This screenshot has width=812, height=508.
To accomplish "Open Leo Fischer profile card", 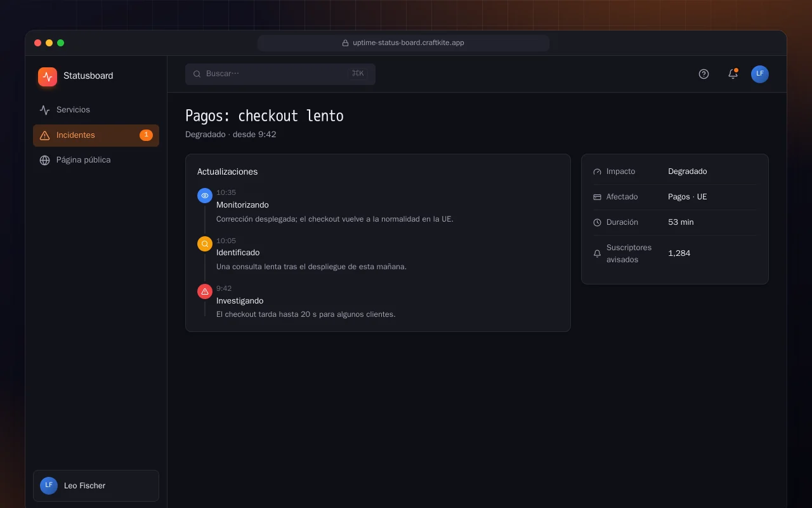I will point(96,486).
